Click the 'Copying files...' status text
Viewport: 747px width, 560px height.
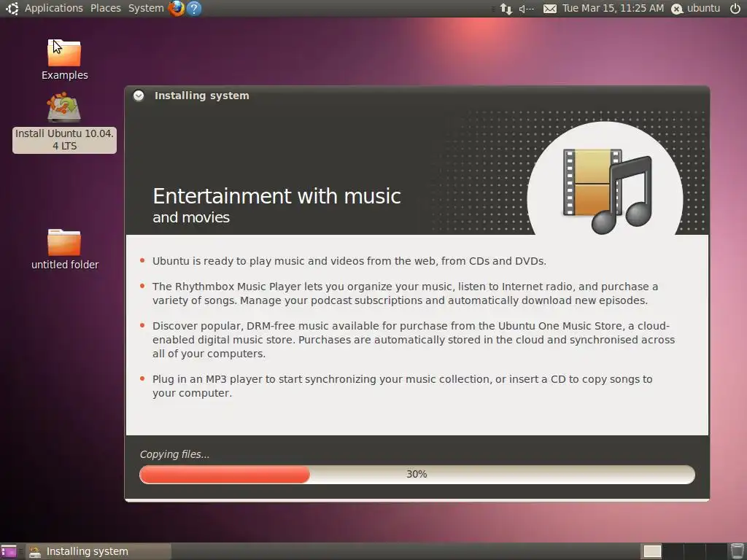[x=174, y=454]
